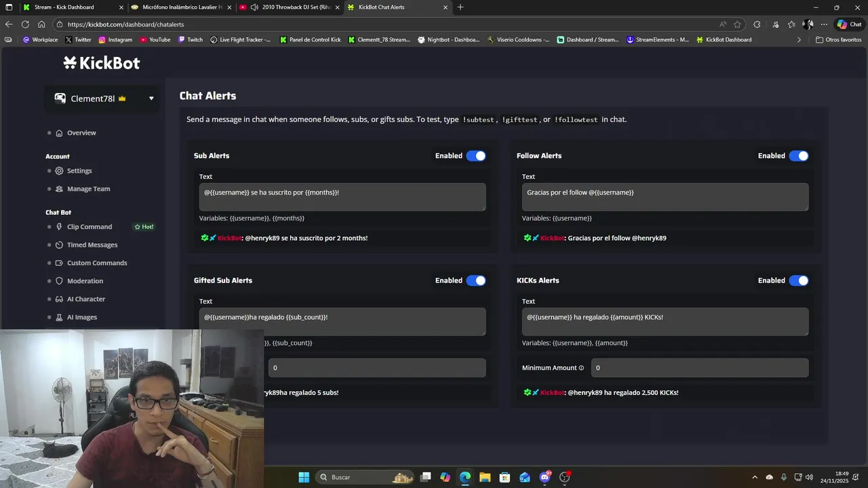Click the Sub Alerts text field

[342, 197]
